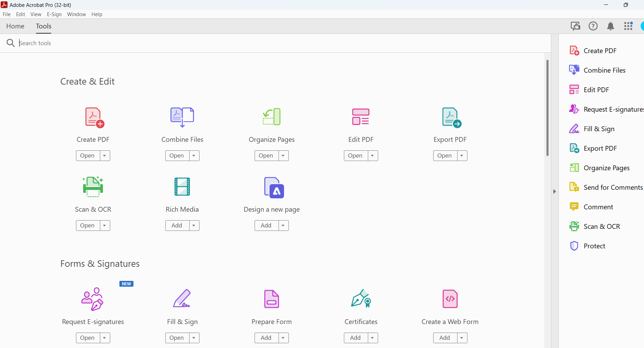Click the Certificates icon
644x348 pixels.
(x=361, y=298)
